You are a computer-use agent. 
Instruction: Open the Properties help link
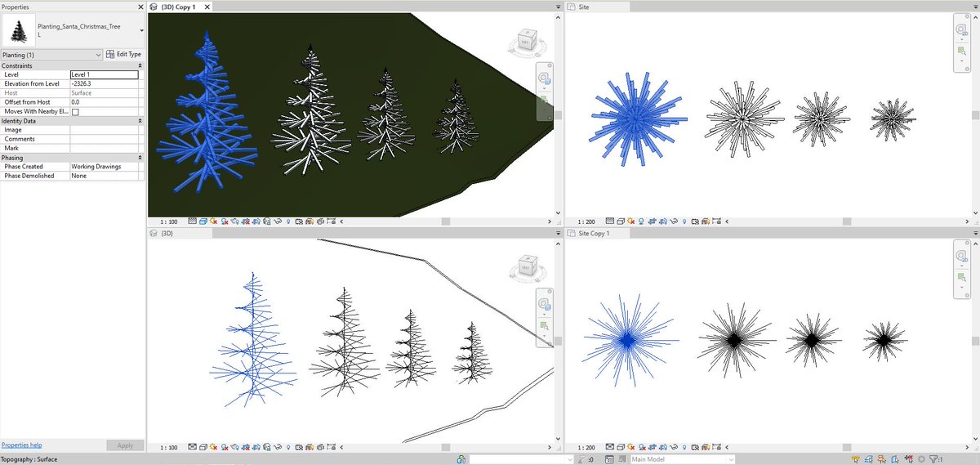[21, 445]
